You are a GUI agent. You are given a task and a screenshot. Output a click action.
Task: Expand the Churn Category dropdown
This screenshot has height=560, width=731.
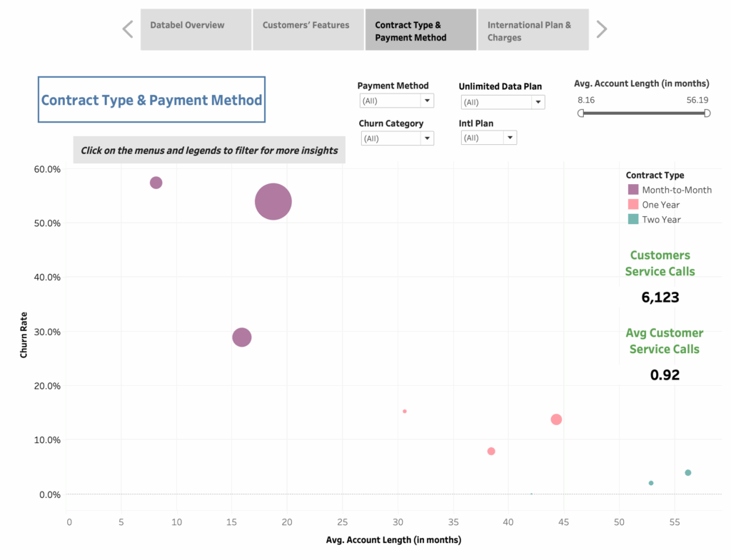point(426,138)
